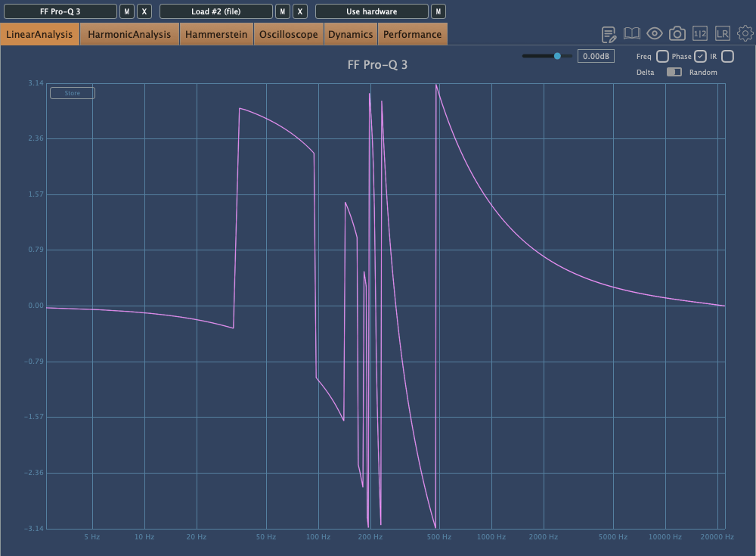Screen dimensions: 756x556
Task: Close FF Pro-Q 3 slot with X
Action: (144, 11)
